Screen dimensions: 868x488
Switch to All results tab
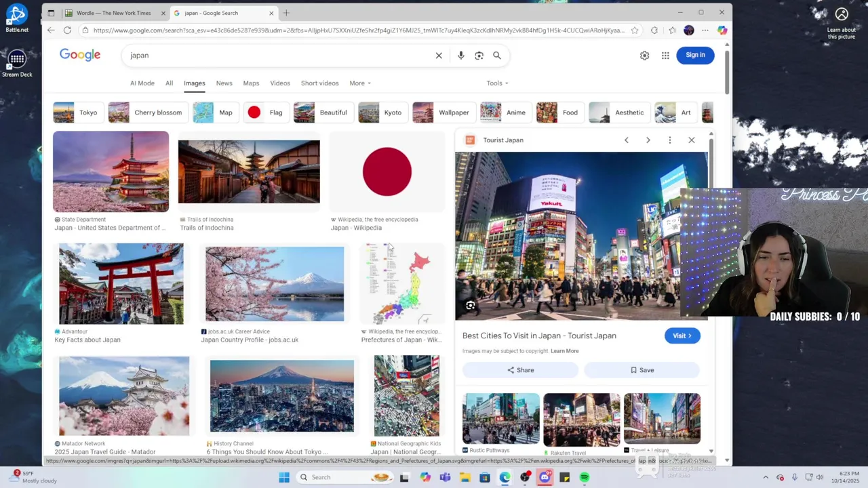tap(169, 83)
